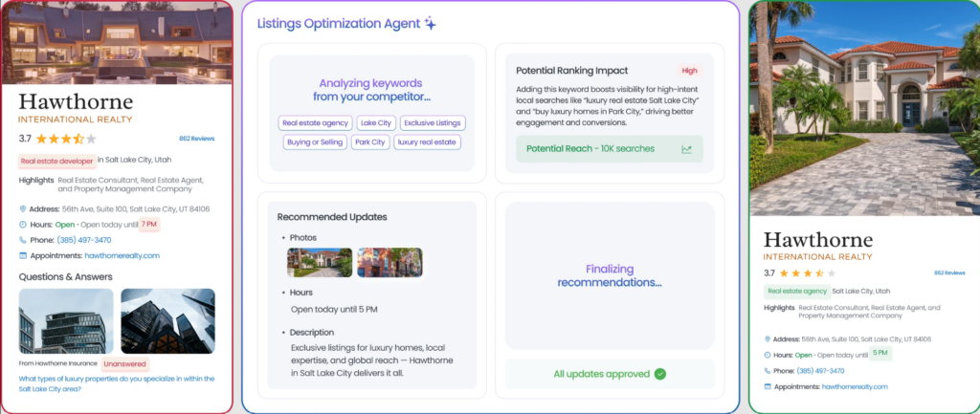Click the High impact badge
Screen dimensions: 980x414
point(689,71)
